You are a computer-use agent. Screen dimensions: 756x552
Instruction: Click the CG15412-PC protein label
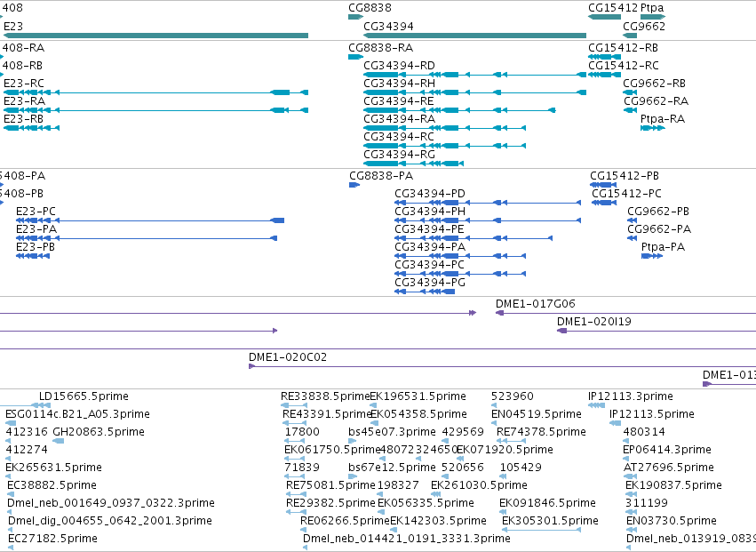point(627,194)
